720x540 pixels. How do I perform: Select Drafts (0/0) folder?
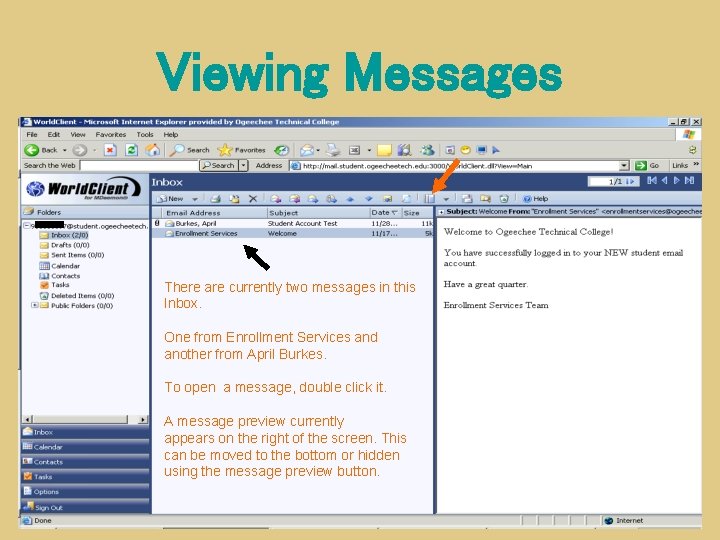65,245
